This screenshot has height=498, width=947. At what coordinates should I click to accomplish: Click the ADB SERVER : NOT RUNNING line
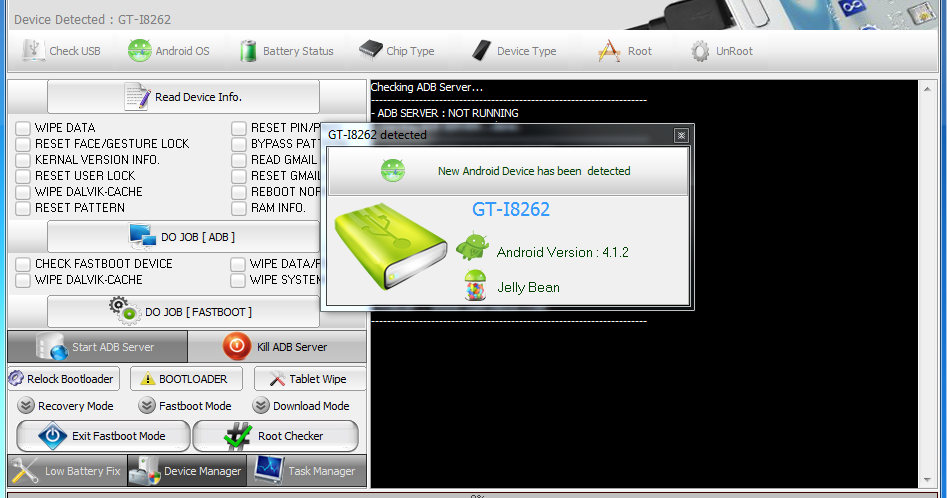(445, 113)
